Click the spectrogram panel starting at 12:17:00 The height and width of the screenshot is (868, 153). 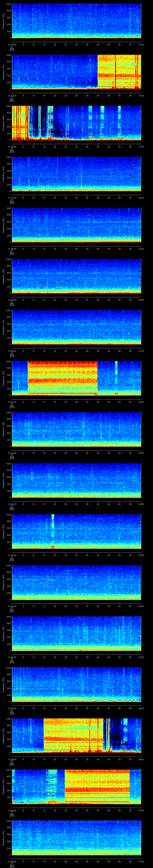(77, 174)
